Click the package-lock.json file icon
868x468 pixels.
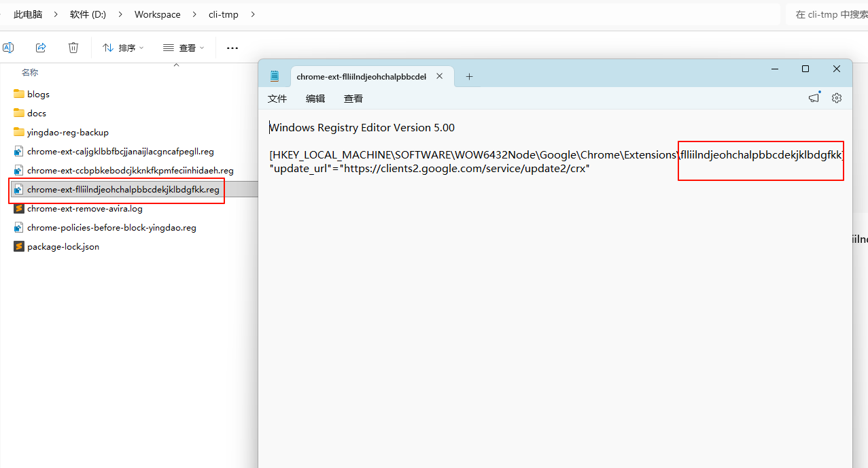pos(19,246)
